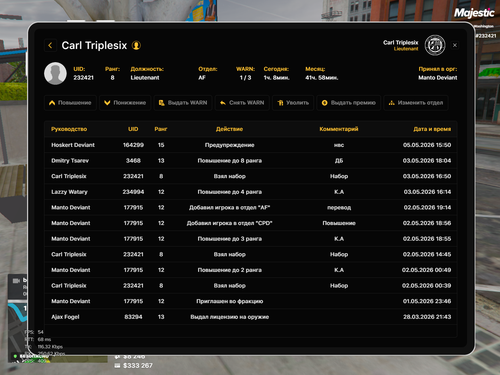The image size is (500, 375).
Task: Click the Повышение до 4 ранга cell
Action: coord(229,192)
